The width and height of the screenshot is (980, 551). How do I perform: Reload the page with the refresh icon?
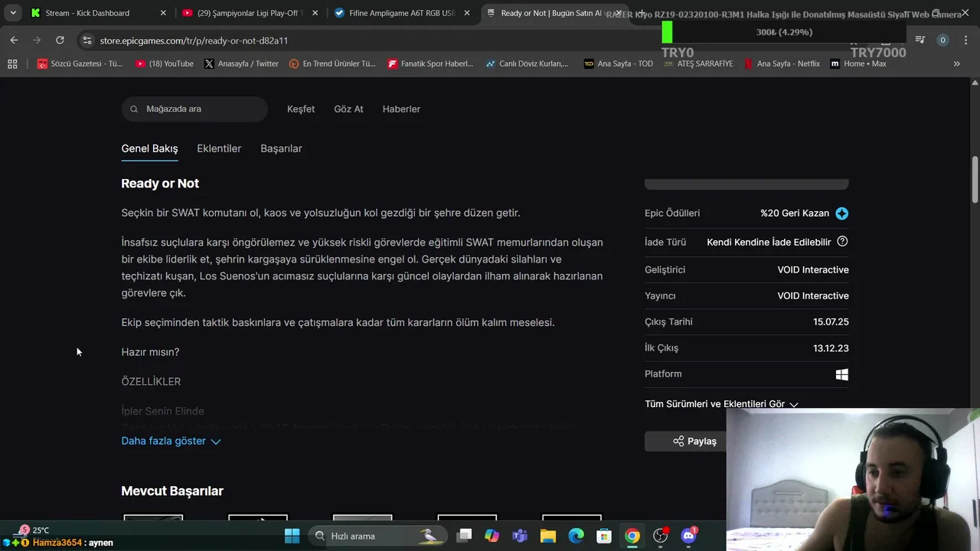[60, 40]
